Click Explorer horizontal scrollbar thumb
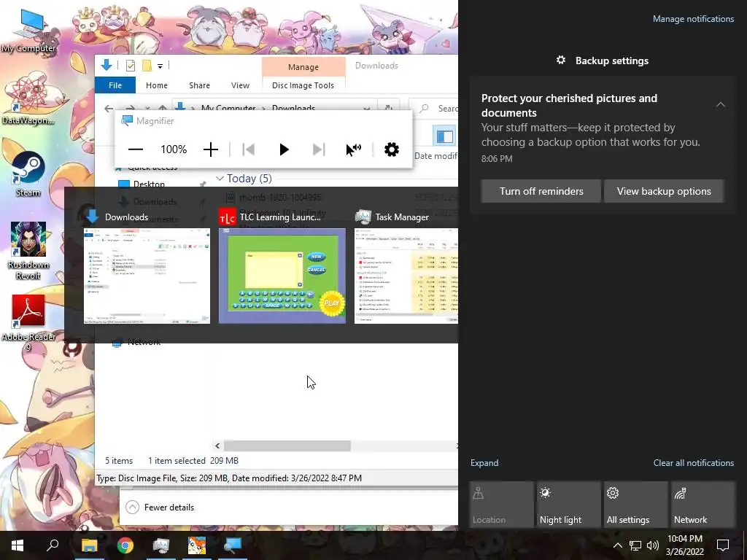 click(287, 446)
